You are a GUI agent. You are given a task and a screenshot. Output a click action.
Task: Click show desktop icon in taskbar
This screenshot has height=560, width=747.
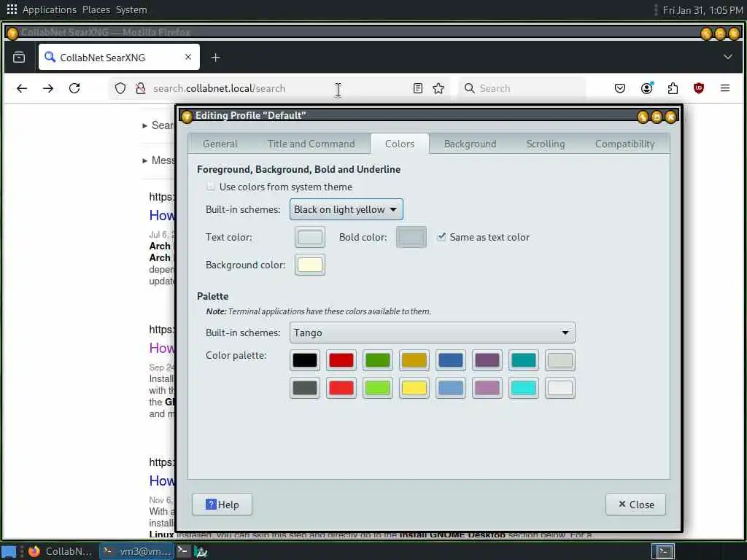pyautogui.click(x=9, y=551)
